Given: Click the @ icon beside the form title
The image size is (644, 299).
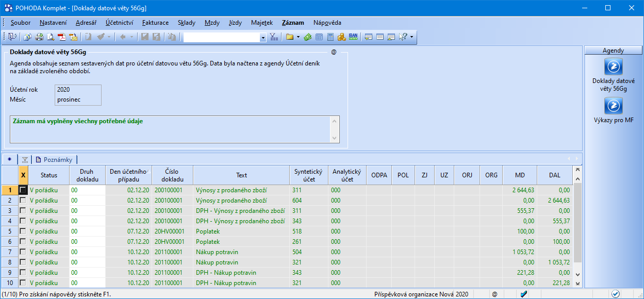Looking at the screenshot, I should click(x=334, y=52).
